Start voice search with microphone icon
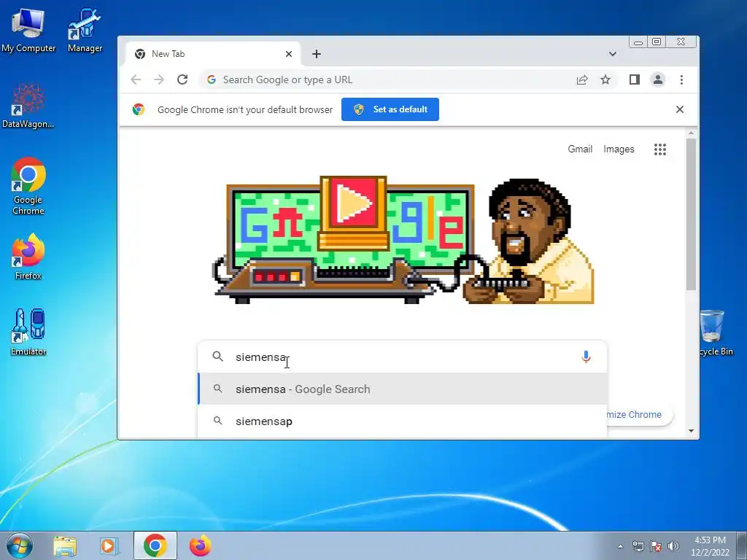The image size is (747, 560). coord(586,357)
